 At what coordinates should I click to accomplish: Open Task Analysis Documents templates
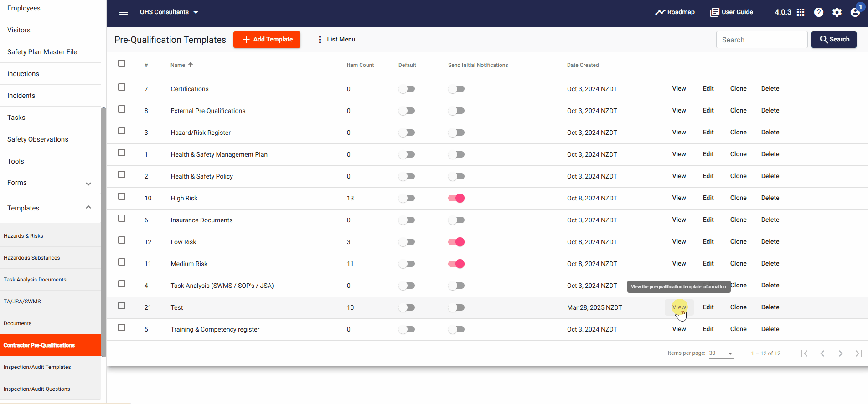35,280
